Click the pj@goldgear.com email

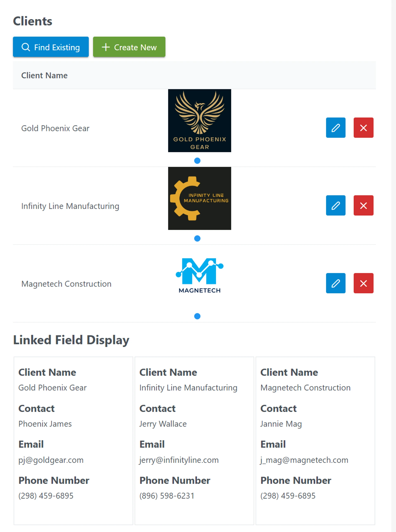click(x=51, y=460)
